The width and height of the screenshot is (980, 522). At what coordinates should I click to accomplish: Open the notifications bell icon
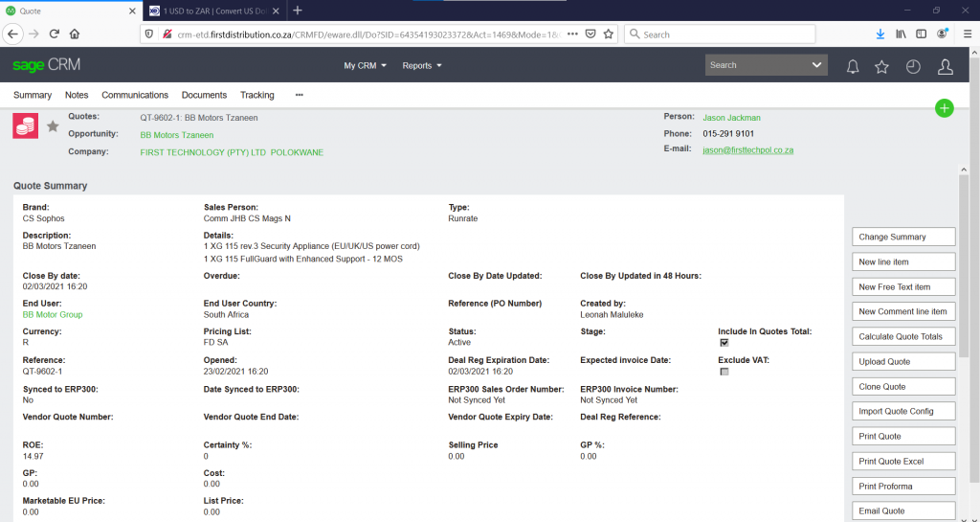pyautogui.click(x=852, y=66)
